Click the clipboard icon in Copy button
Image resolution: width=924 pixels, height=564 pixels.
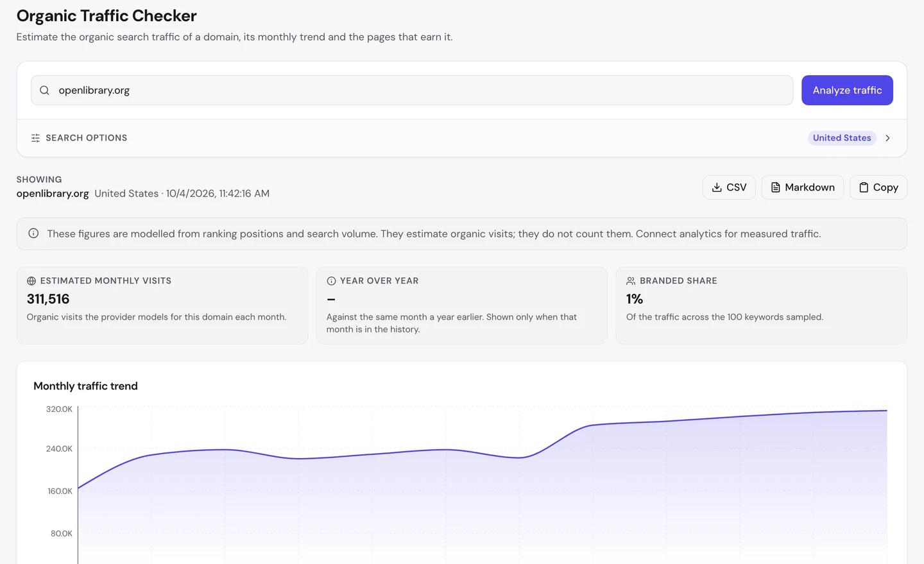[x=864, y=187]
